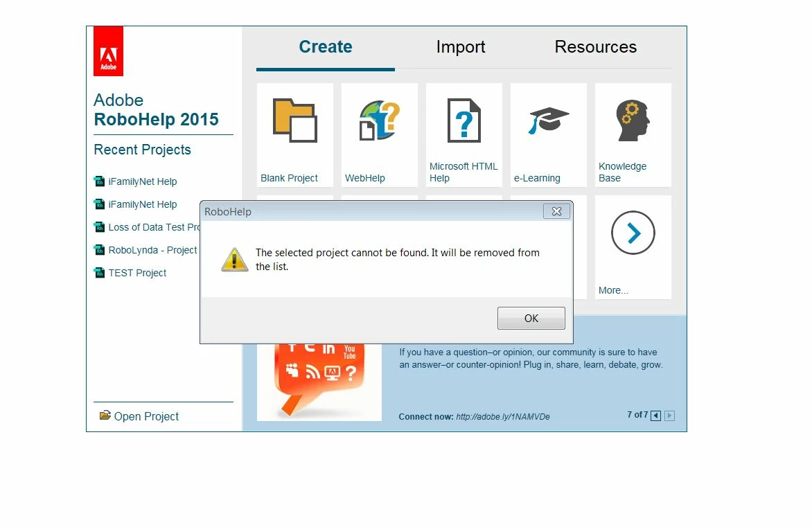
Task: Follow the adobe.ly/1NAMVDe link
Action: point(503,417)
